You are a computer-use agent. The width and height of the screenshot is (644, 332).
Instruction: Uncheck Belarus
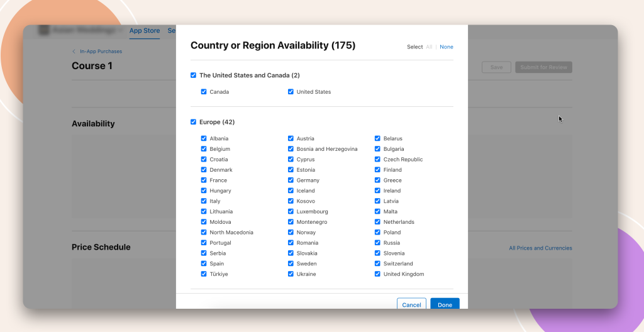377,138
